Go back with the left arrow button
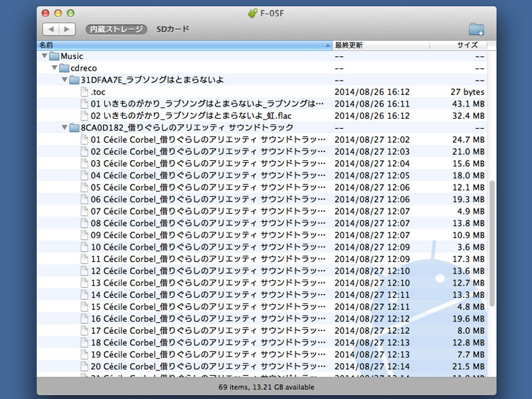The height and width of the screenshot is (399, 532). tap(51, 29)
